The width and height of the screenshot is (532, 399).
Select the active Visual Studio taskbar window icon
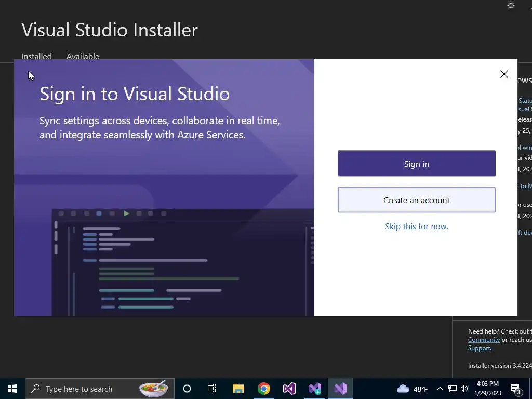pos(340,389)
